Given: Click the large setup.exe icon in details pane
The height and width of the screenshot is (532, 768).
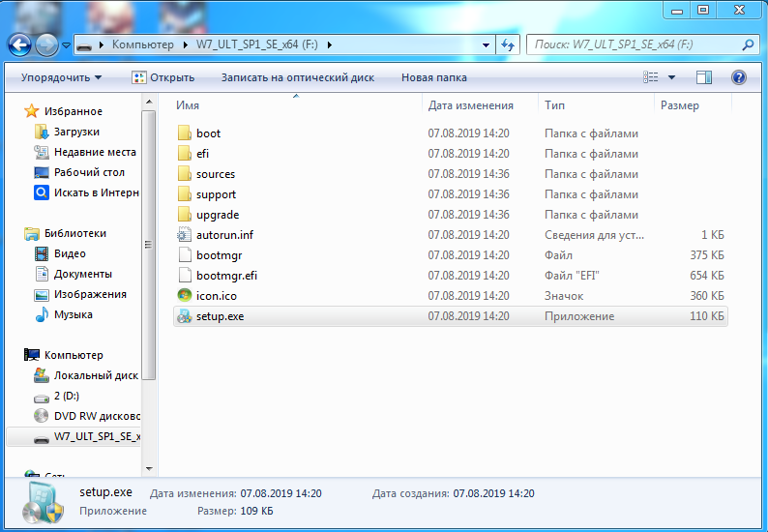Looking at the screenshot, I should pyautogui.click(x=44, y=504).
